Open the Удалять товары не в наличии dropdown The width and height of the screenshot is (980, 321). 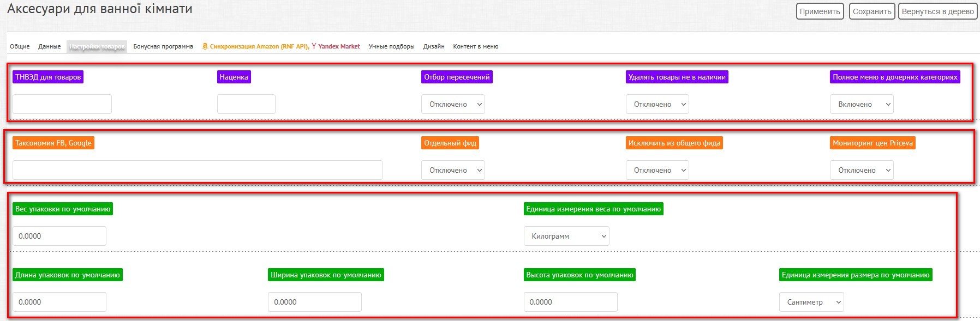click(657, 104)
